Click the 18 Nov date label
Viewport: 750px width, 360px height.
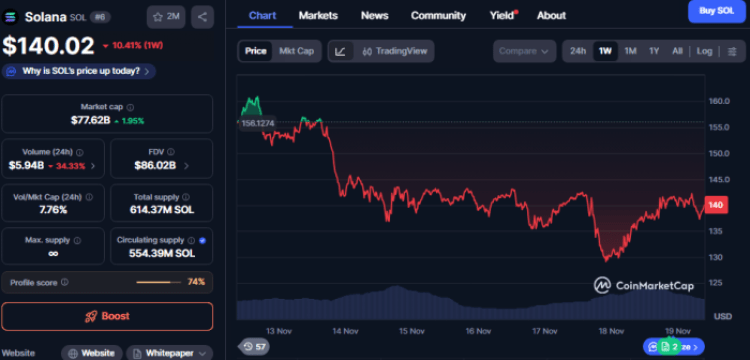(611, 331)
